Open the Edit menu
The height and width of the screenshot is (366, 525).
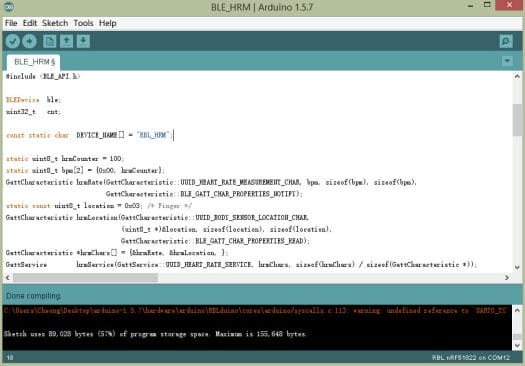pos(30,23)
